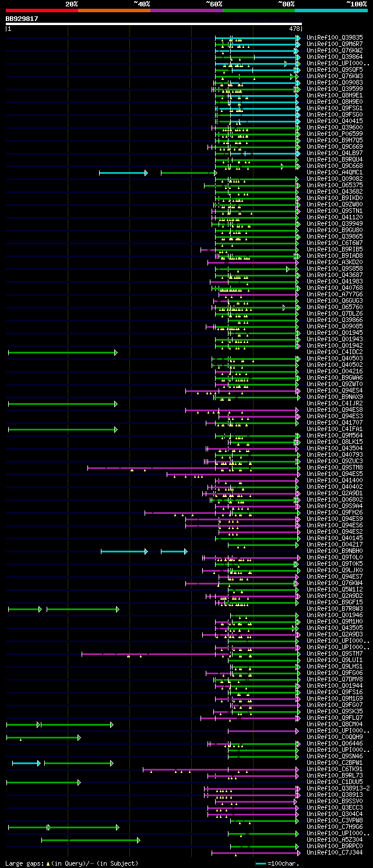This screenshot has height=868, width=373.
Task: Select the UniRef100_C2BPW1 label
Action: click(x=335, y=762)
